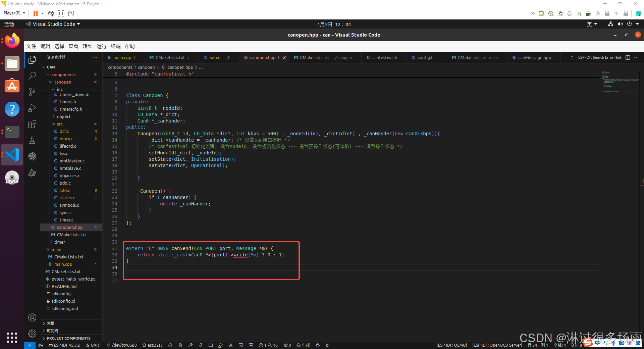Click the ESP-IDF build flash monitor flame icon
644x349 pixels.
coord(231,345)
